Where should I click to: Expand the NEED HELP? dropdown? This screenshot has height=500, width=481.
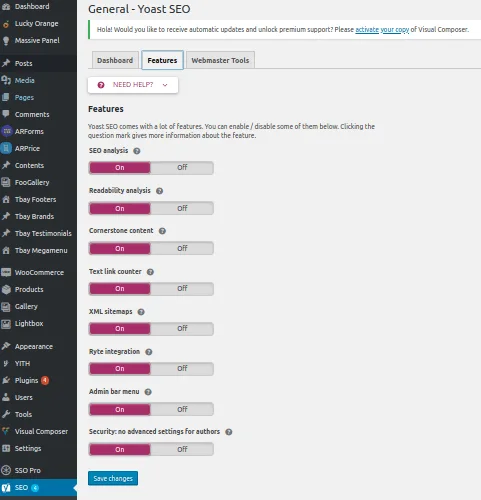pyautogui.click(x=133, y=85)
